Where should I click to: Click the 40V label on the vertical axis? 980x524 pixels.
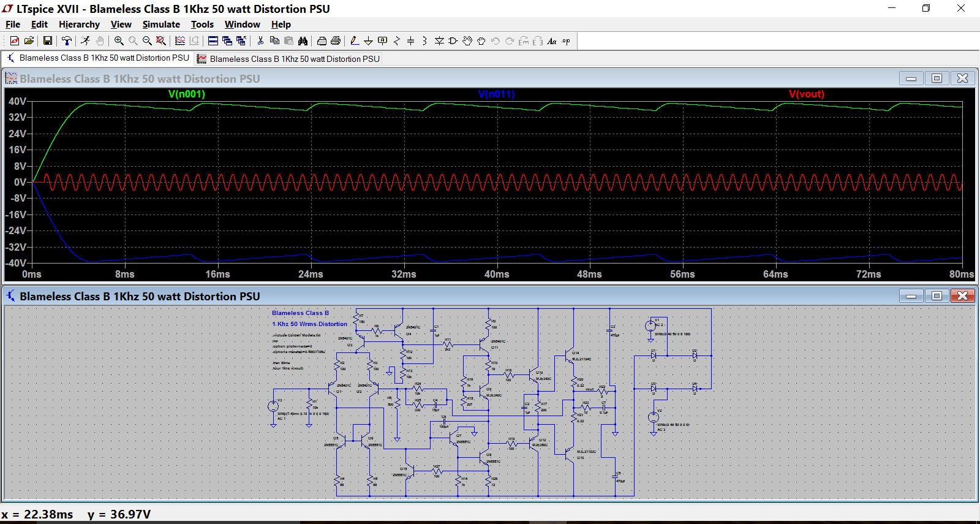click(17, 101)
